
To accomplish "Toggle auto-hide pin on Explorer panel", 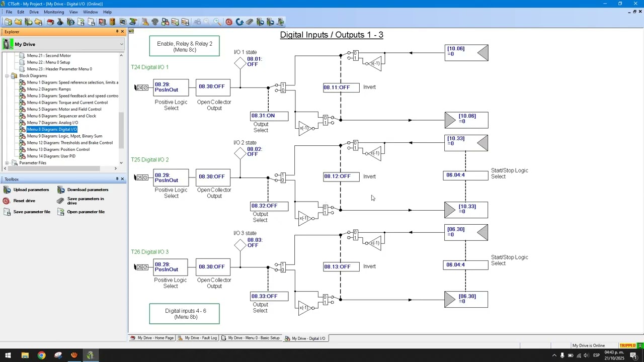I will [x=117, y=32].
